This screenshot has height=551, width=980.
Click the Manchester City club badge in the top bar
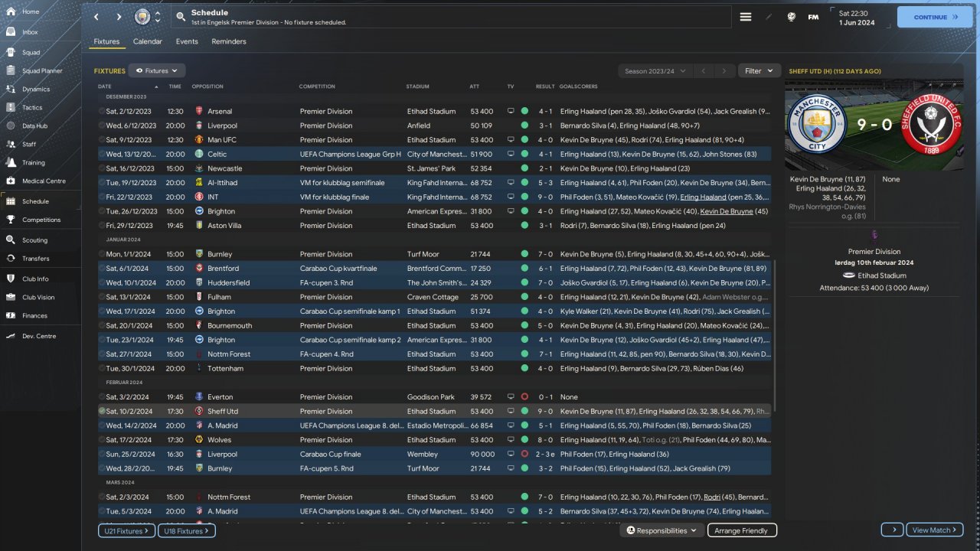pos(142,17)
